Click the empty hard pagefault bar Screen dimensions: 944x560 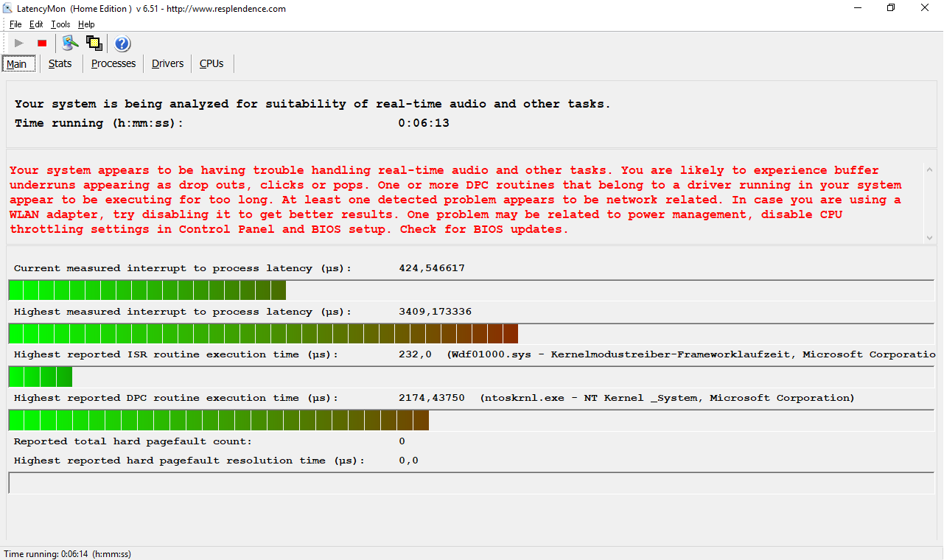tap(471, 483)
